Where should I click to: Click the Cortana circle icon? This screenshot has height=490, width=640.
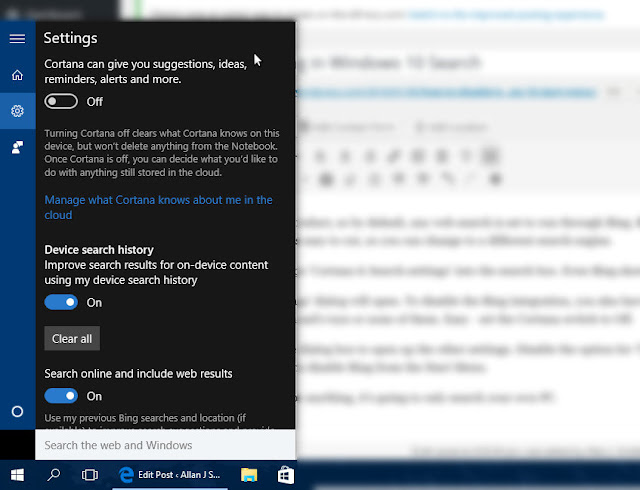(x=17, y=411)
